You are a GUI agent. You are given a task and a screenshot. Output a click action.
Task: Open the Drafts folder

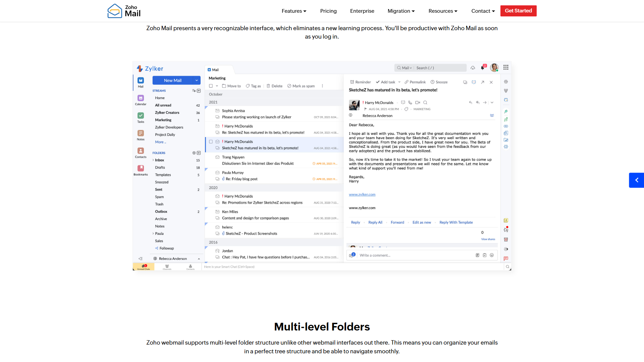coord(160,168)
